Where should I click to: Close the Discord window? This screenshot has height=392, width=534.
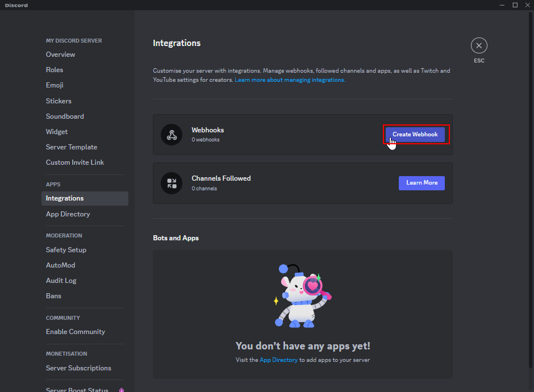point(528,5)
